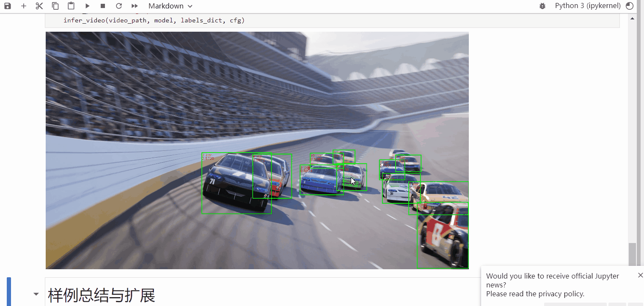This screenshot has height=306, width=644.
Task: Restart the kernel
Action: click(119, 6)
